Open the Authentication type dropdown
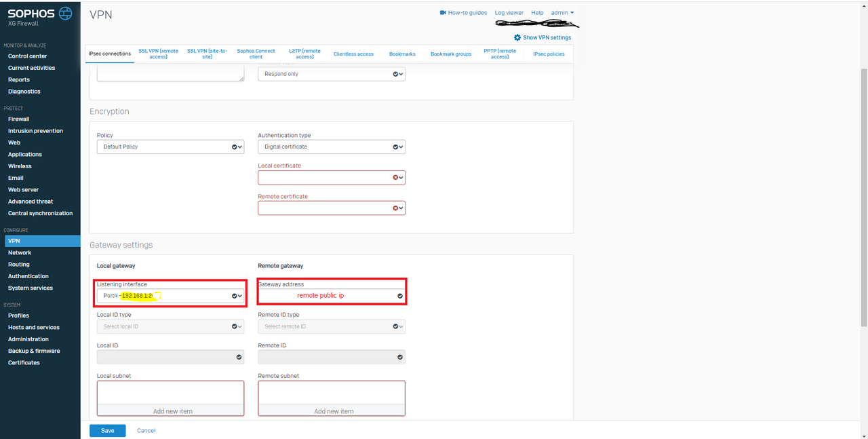The width and height of the screenshot is (868, 439). [332, 147]
